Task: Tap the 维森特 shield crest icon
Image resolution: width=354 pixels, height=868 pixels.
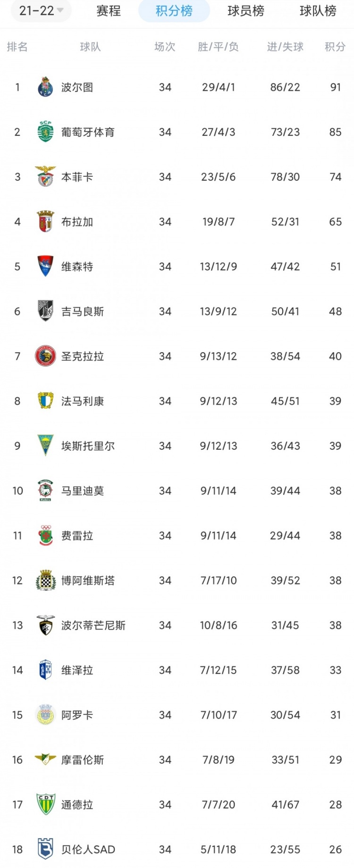Action: tap(45, 266)
